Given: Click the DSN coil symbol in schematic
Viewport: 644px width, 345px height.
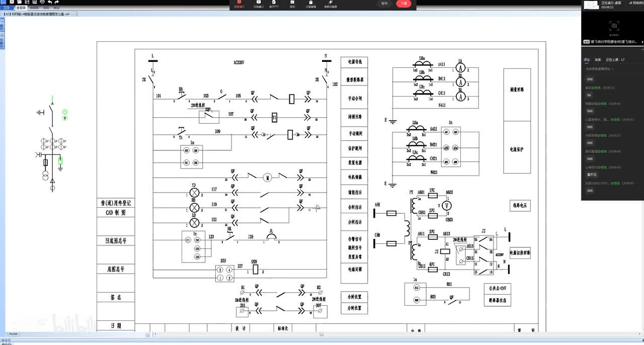Looking at the screenshot, I should click(x=256, y=269).
